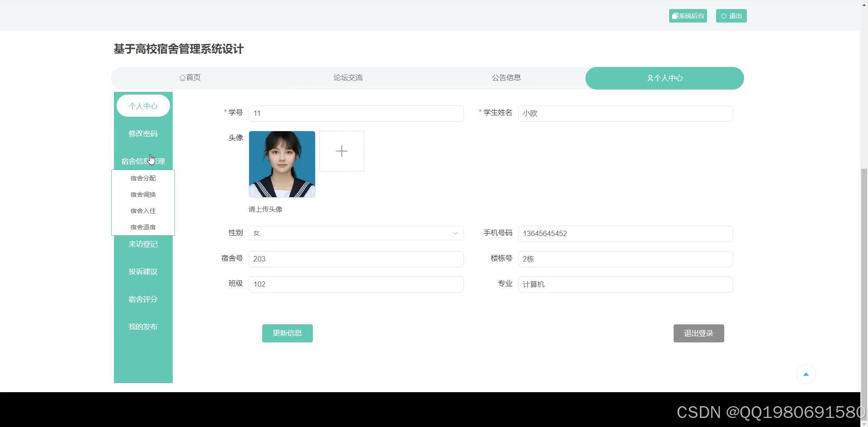The width and height of the screenshot is (868, 427).
Task: Click the power icon on the 退出 button
Action: tap(724, 15)
